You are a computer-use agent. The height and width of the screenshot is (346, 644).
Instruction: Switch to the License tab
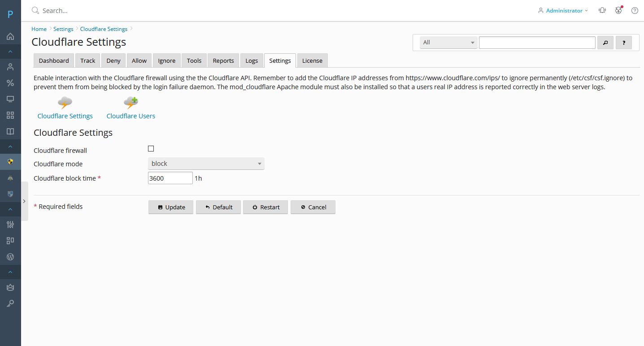[312, 61]
